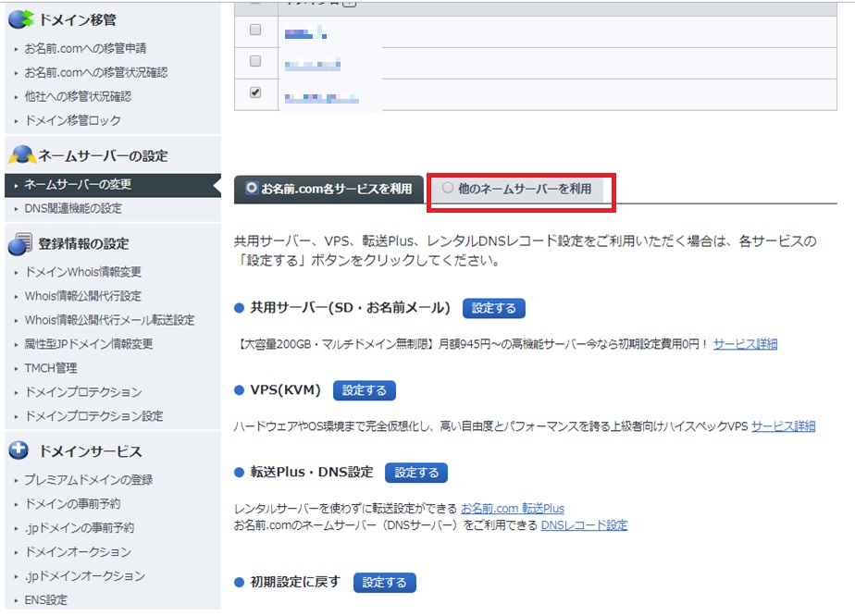Click the ネームサーバーの設定 section icon
The image size is (855, 616).
point(22,155)
